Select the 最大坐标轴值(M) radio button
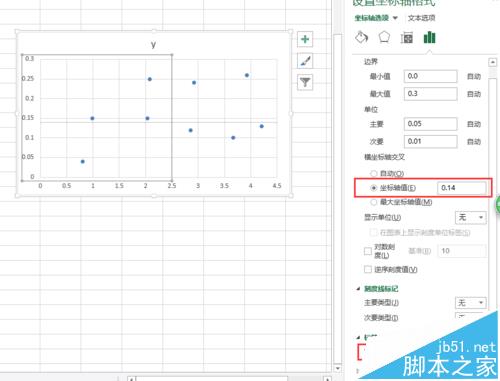Viewport: 500px width, 381px height. click(x=374, y=202)
